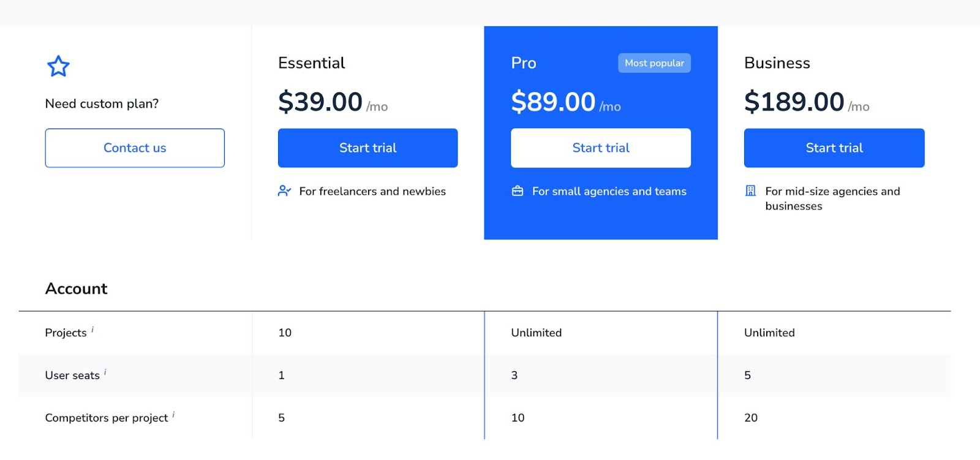Open the Projects info tooltip icon
Screen dimensions: 980x460
pos(92,330)
